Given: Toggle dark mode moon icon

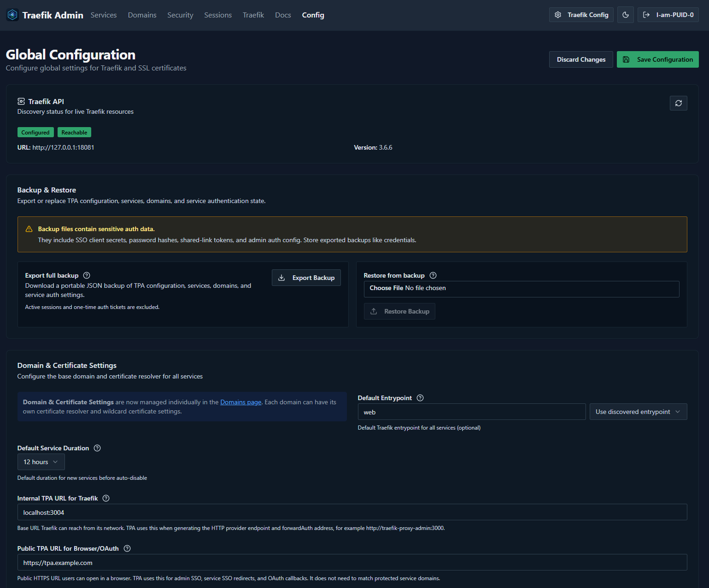Looking at the screenshot, I should click(626, 15).
